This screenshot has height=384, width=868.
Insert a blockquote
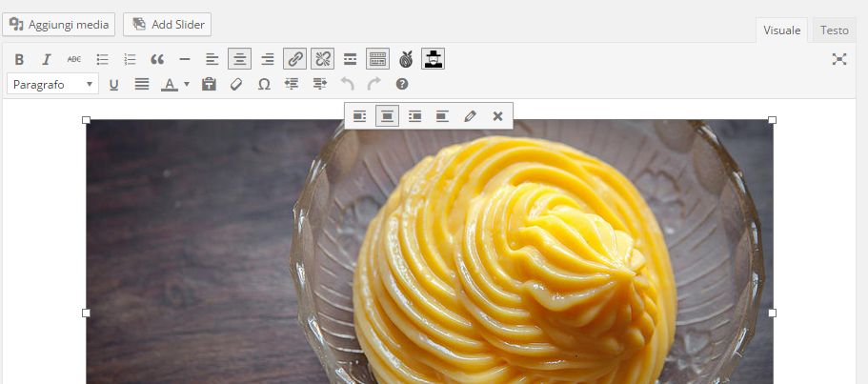pyautogui.click(x=157, y=59)
